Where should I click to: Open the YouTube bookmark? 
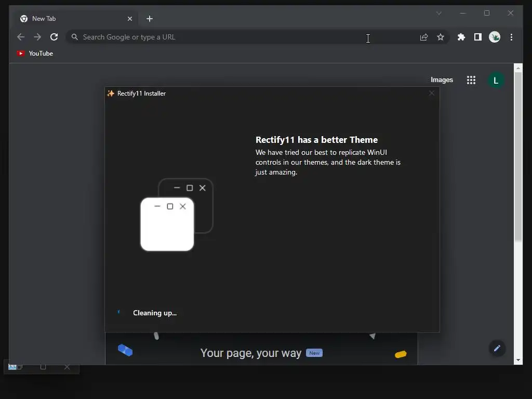(35, 54)
